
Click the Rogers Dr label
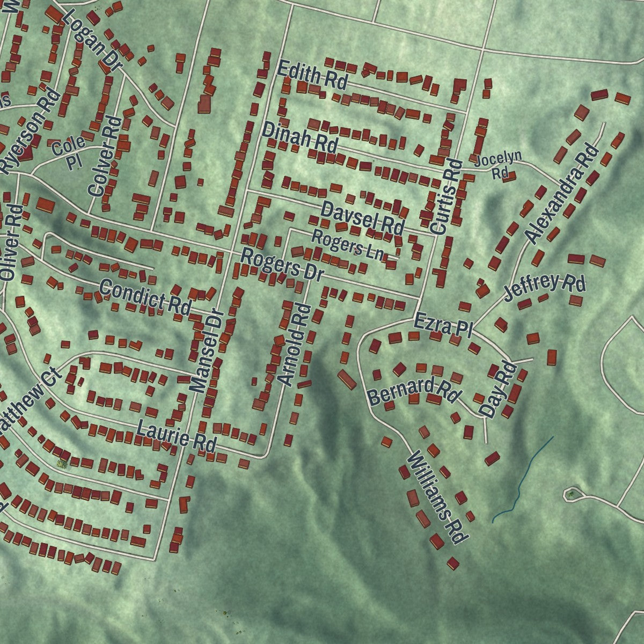pos(281,265)
